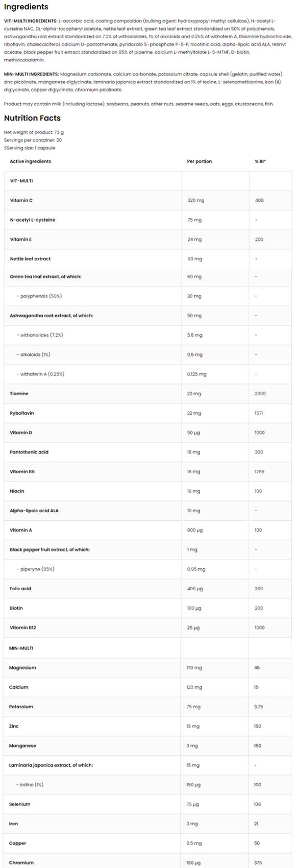Viewport: 296px width, 868px height.
Task: Click the Active ingredients column header
Action: tap(31, 161)
